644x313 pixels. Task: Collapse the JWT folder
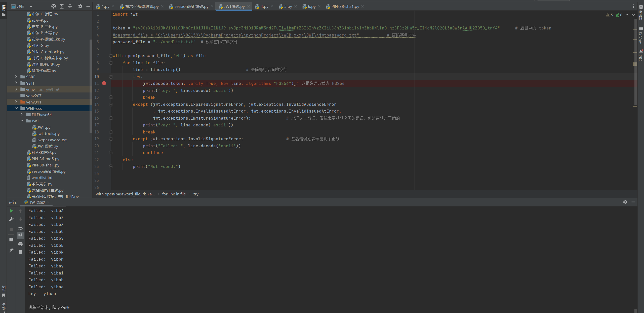(x=22, y=121)
